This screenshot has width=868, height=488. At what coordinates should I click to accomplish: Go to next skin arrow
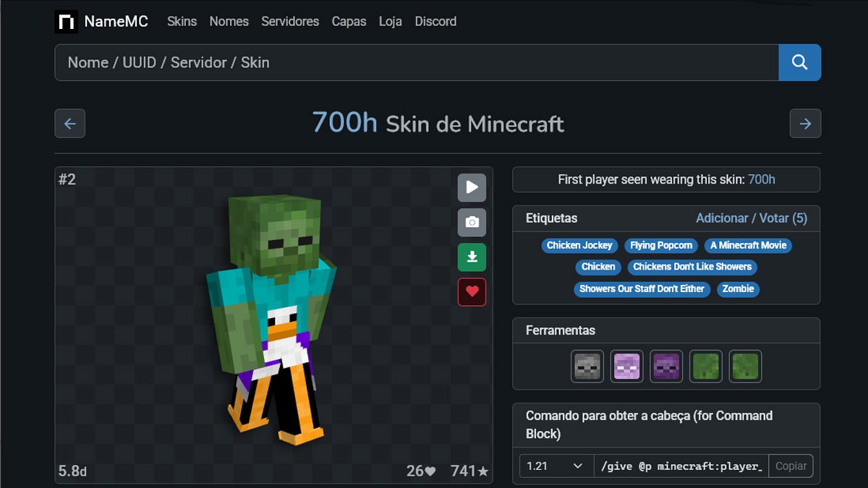pyautogui.click(x=805, y=124)
